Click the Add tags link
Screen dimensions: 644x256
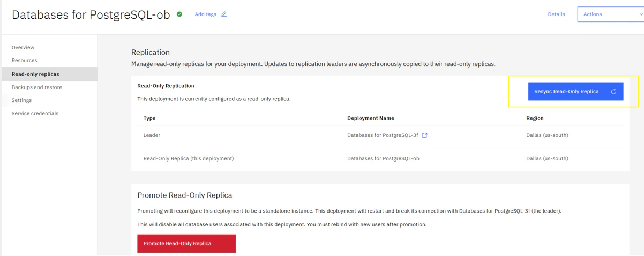pos(205,14)
